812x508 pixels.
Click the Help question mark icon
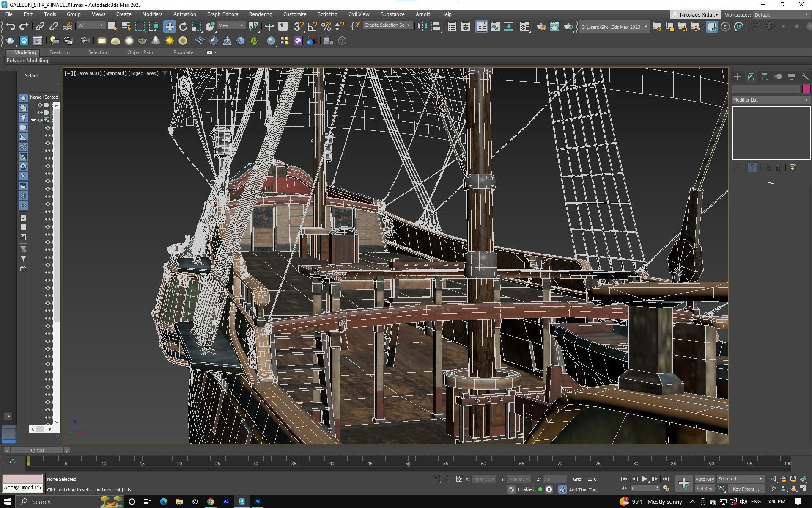[342, 41]
